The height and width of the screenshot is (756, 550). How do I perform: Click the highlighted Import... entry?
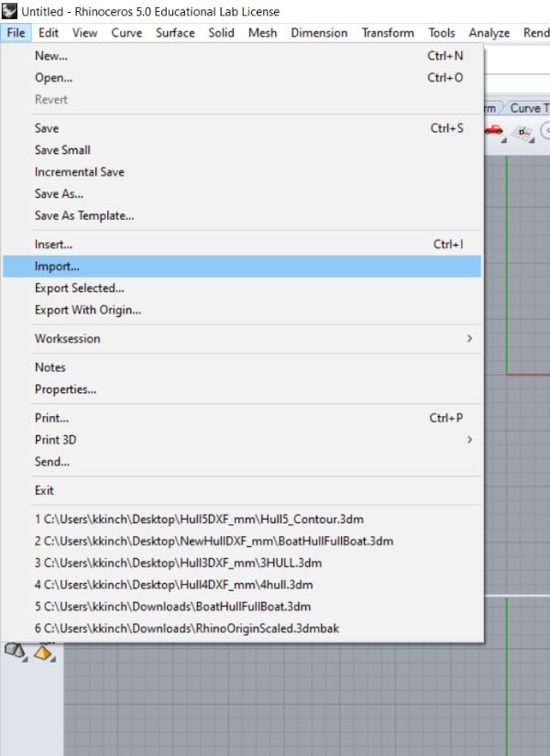click(x=242, y=266)
